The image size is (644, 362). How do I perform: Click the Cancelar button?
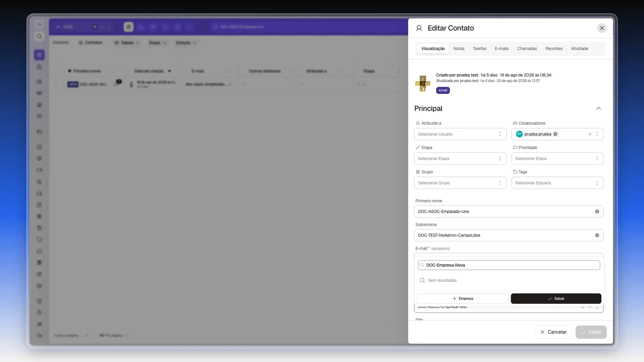coord(553,332)
